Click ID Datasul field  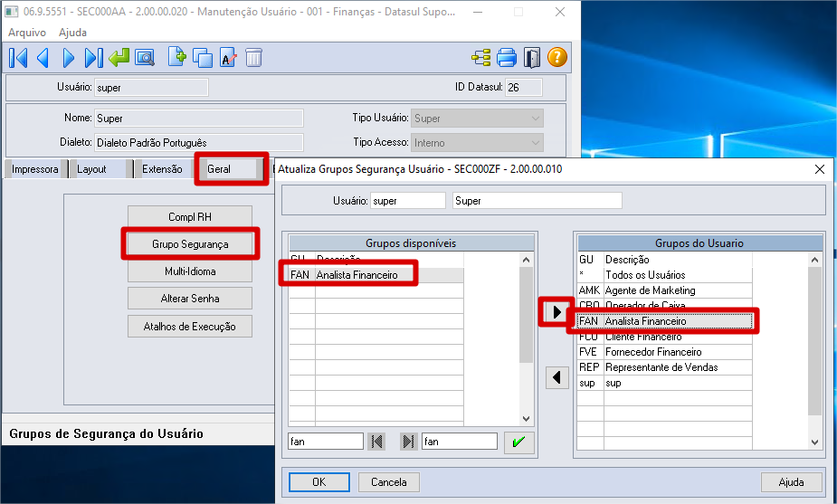(x=524, y=88)
